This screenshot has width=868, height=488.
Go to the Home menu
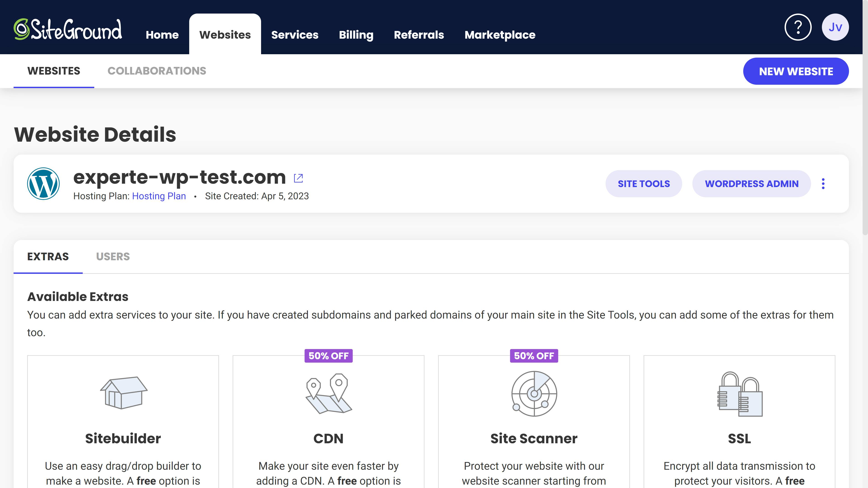click(162, 35)
